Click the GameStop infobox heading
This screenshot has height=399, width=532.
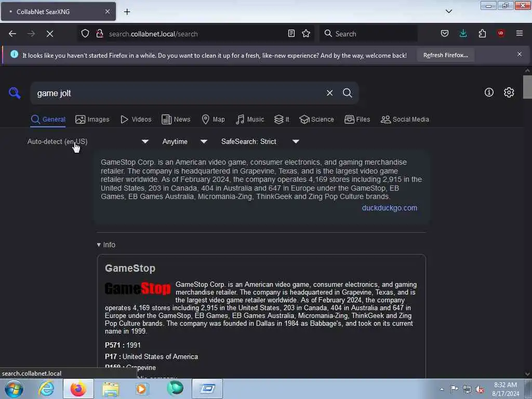(130, 268)
